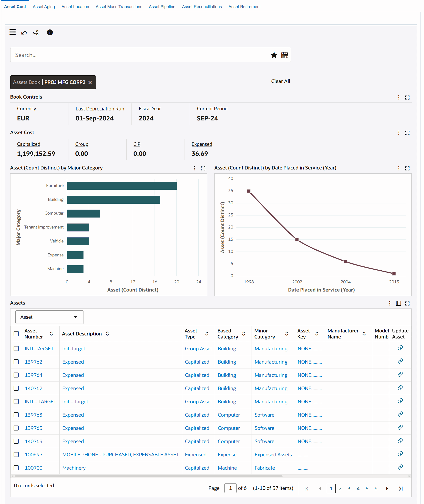Screen dimensions: 424x504
Task: Check the 139765 row checkbox
Action: 16,428
